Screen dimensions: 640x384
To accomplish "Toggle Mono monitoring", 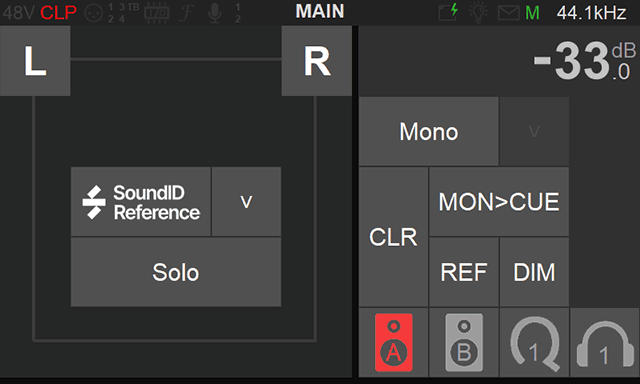I will click(429, 131).
